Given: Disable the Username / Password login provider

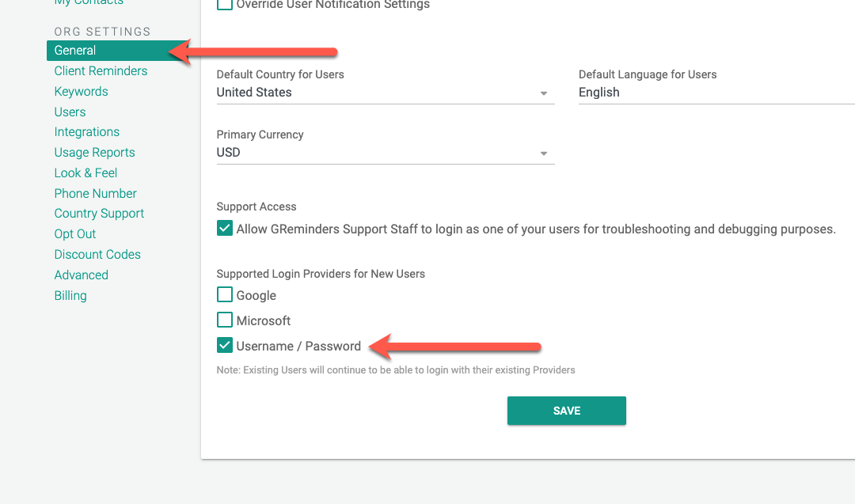Looking at the screenshot, I should [x=224, y=345].
